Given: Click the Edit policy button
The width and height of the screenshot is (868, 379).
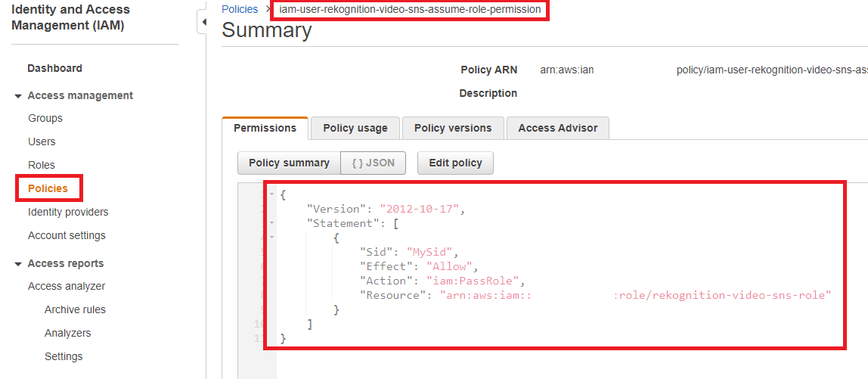Looking at the screenshot, I should (455, 163).
